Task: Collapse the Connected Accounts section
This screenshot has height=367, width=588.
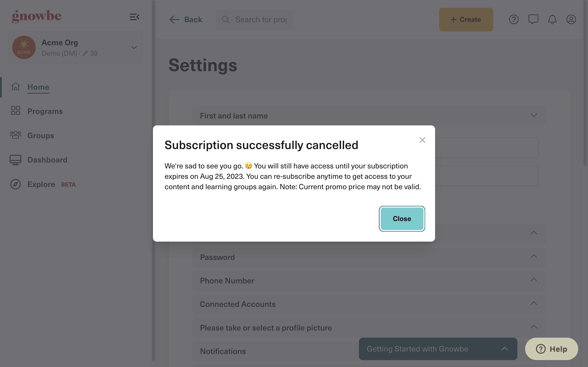Action: pos(369,304)
